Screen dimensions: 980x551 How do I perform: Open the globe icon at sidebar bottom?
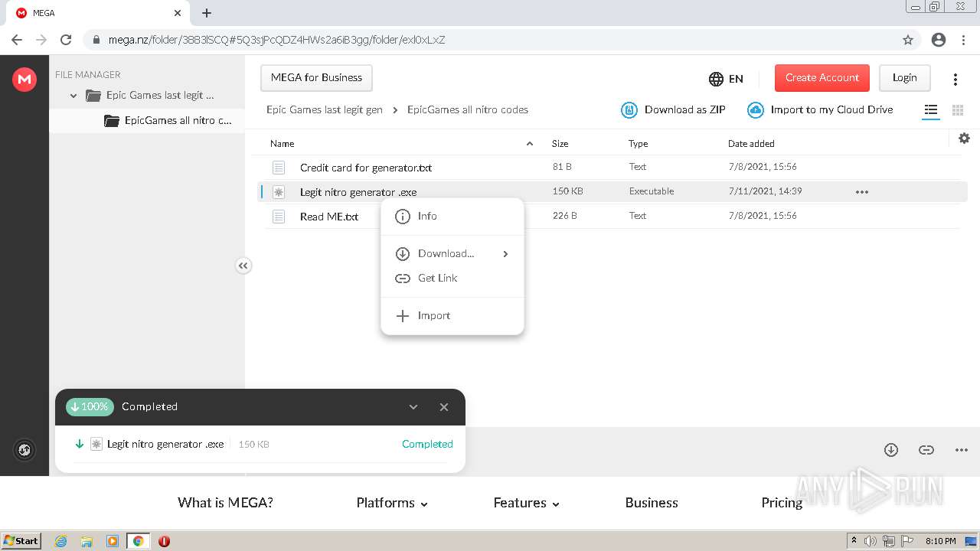[x=24, y=450]
